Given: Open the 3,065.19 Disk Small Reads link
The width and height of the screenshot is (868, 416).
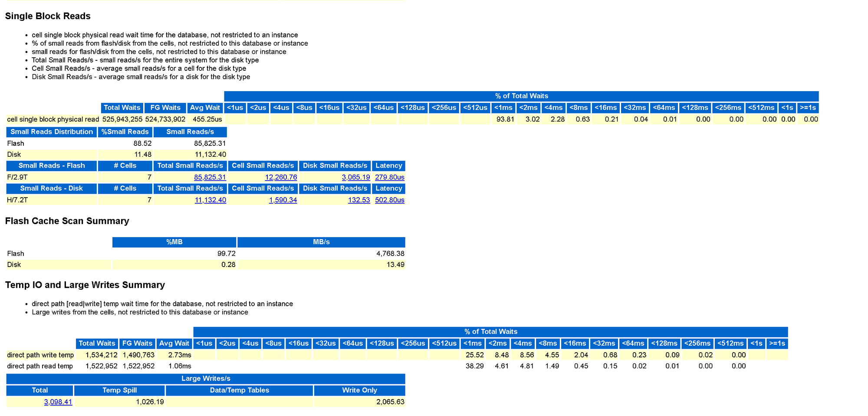Looking at the screenshot, I should coord(356,177).
